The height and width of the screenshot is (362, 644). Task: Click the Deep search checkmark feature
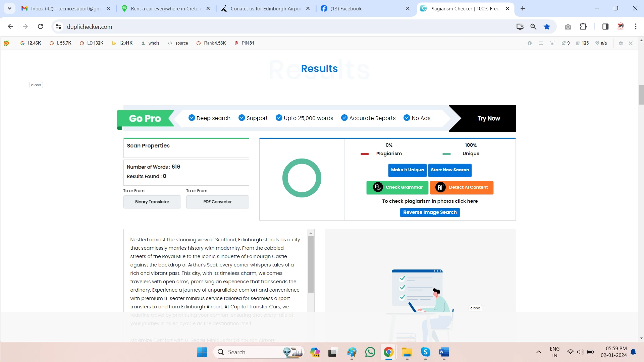(210, 118)
